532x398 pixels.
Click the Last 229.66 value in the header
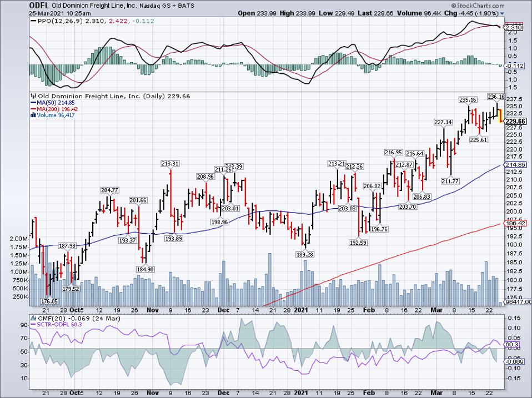coord(375,13)
